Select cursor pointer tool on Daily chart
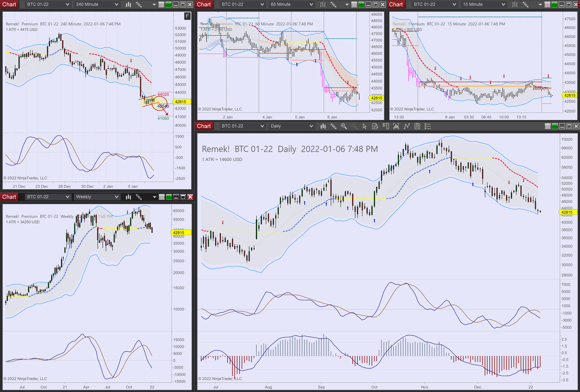 click(364, 126)
